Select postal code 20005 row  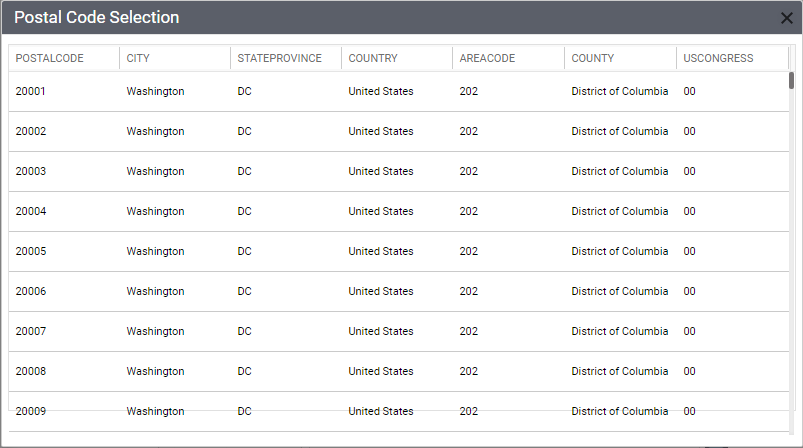point(31,252)
